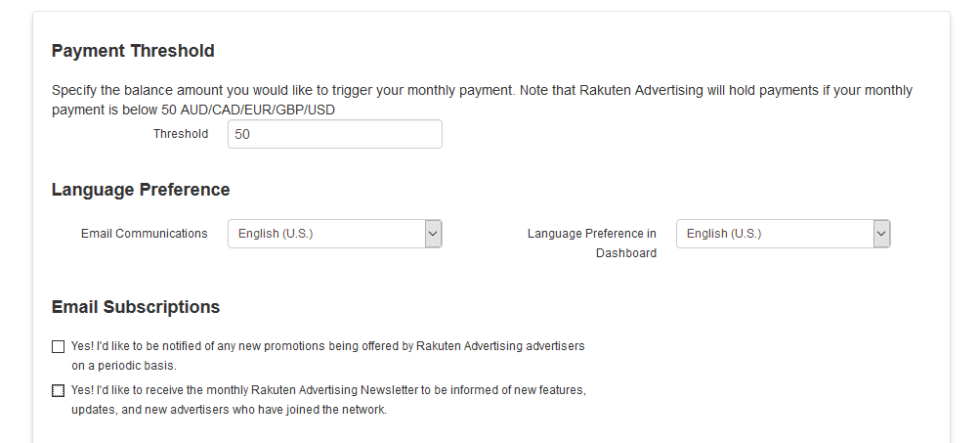Enable monthly Rakuten Advertising Newsletter checkbox
Image resolution: width=980 pixels, height=443 pixels.
[58, 390]
